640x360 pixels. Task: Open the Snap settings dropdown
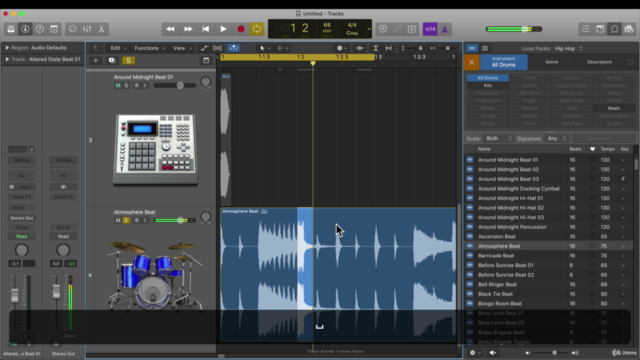(x=342, y=48)
